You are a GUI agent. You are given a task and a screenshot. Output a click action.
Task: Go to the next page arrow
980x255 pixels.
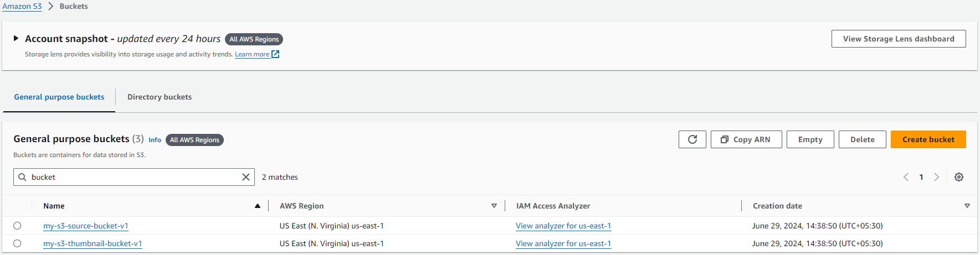click(x=937, y=177)
